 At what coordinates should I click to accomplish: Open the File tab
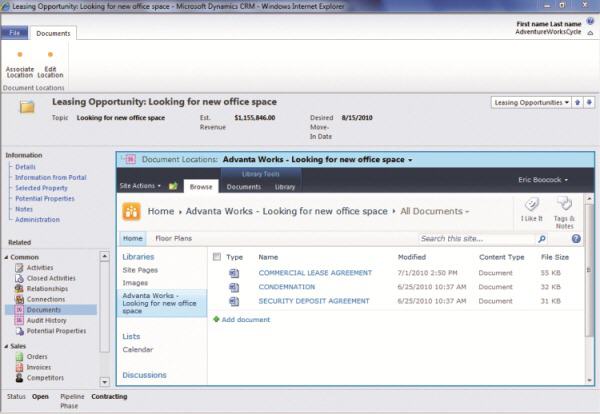click(14, 33)
